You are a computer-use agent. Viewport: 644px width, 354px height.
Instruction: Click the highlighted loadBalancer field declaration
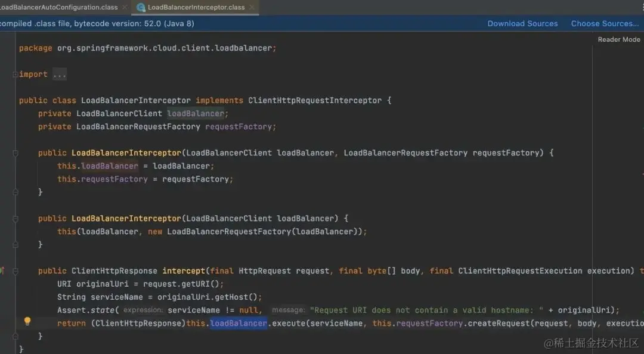click(196, 114)
